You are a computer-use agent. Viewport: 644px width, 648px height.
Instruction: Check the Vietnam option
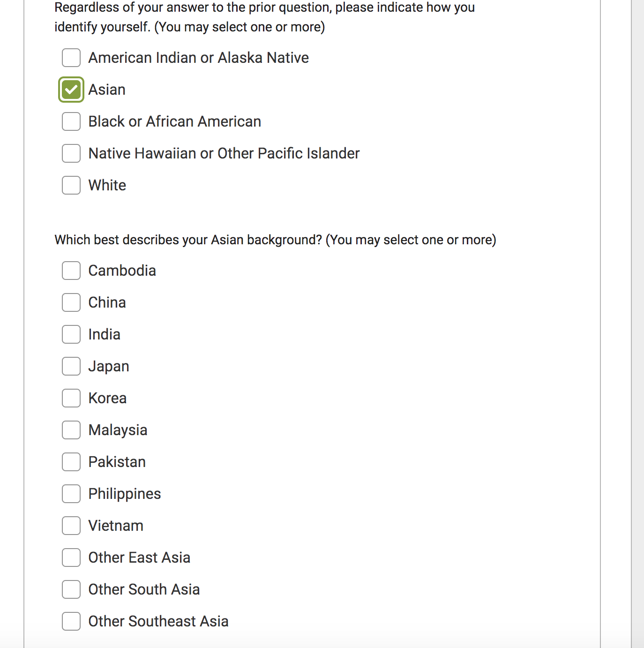click(x=71, y=526)
